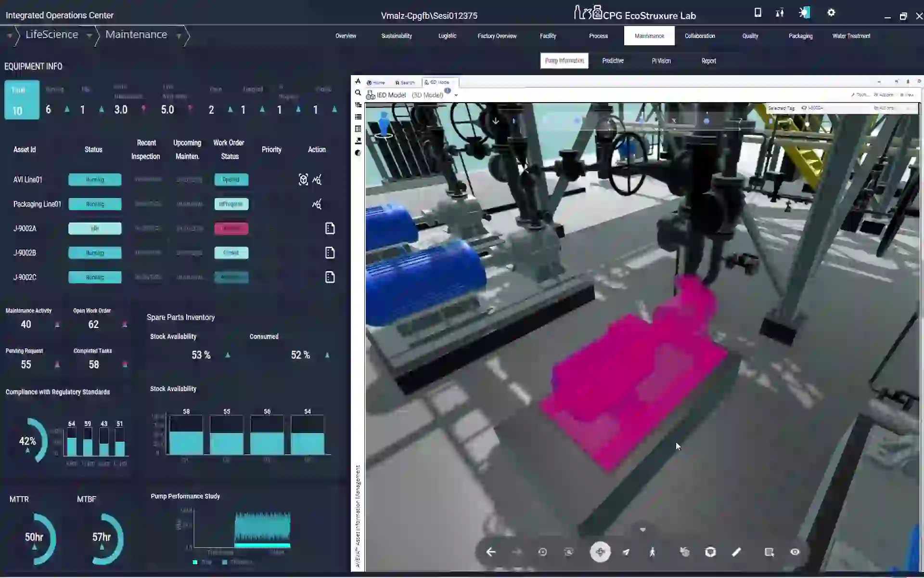924x578 pixels.
Task: Click the Running status badge for Packaging Line01
Action: tap(95, 204)
